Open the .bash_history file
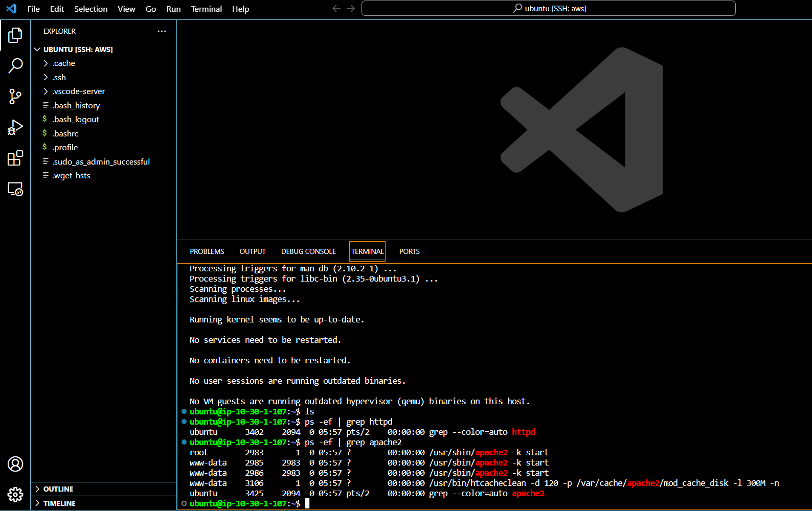Image resolution: width=812 pixels, height=511 pixels. point(76,105)
